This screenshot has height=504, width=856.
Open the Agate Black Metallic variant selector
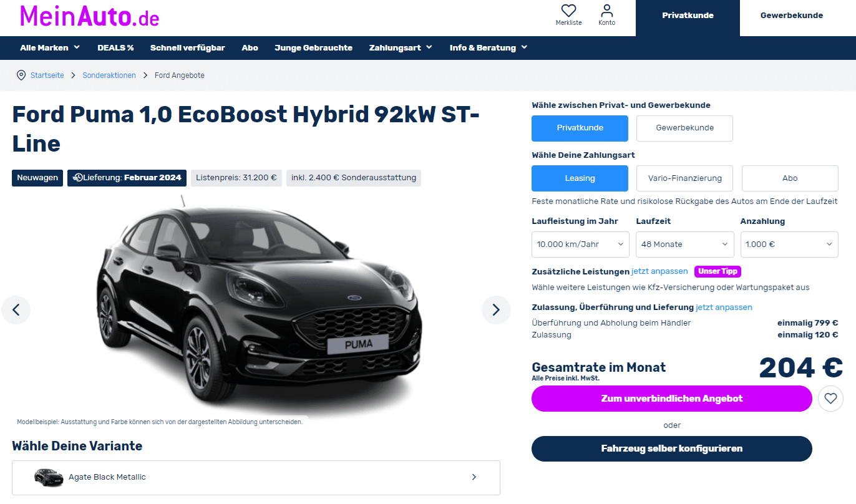(x=256, y=477)
